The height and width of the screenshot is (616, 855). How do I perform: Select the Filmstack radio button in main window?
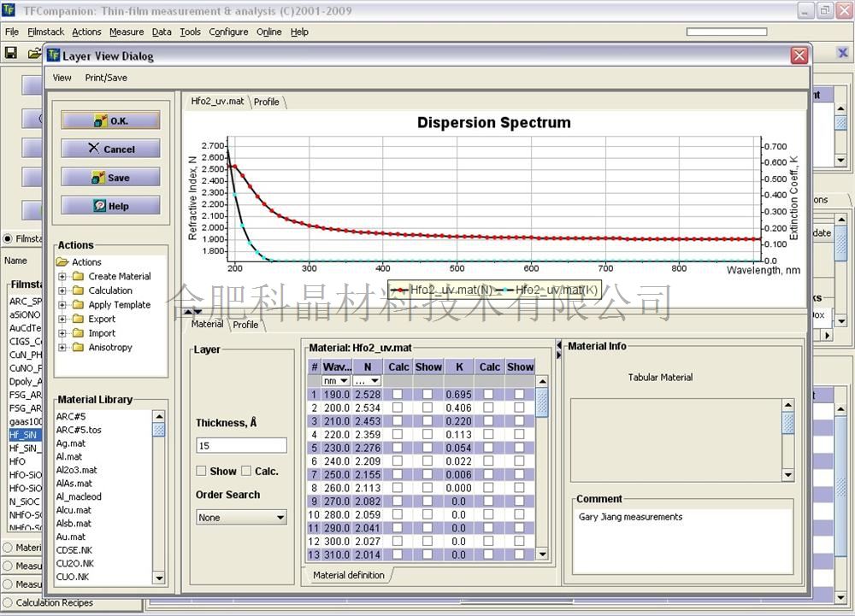9,238
